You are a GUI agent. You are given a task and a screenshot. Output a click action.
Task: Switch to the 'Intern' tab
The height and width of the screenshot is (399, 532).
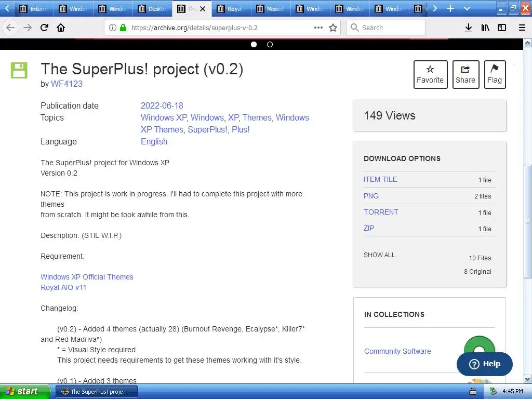(34, 9)
